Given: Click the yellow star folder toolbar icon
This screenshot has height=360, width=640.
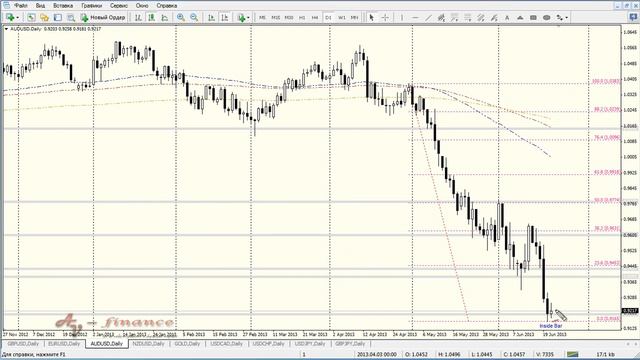Looking at the screenshot, I should [44, 18].
